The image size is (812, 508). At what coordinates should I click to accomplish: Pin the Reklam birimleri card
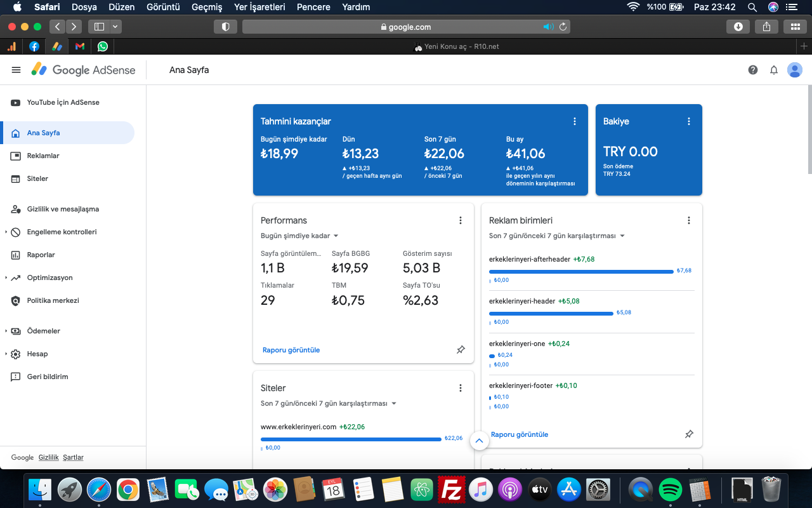point(689,434)
